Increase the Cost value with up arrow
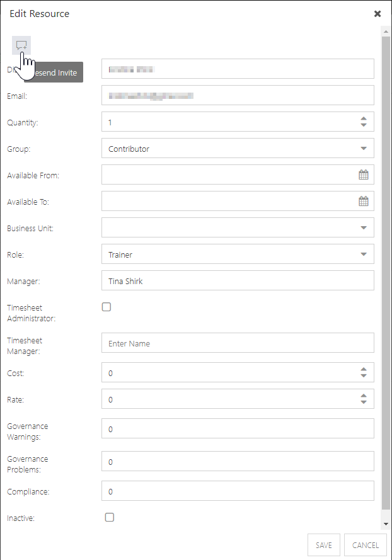 pos(364,369)
